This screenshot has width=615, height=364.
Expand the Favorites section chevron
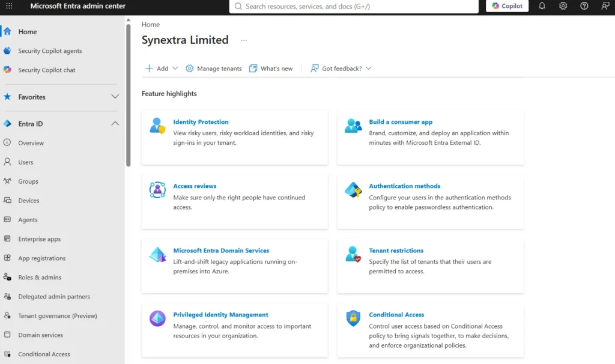click(115, 97)
